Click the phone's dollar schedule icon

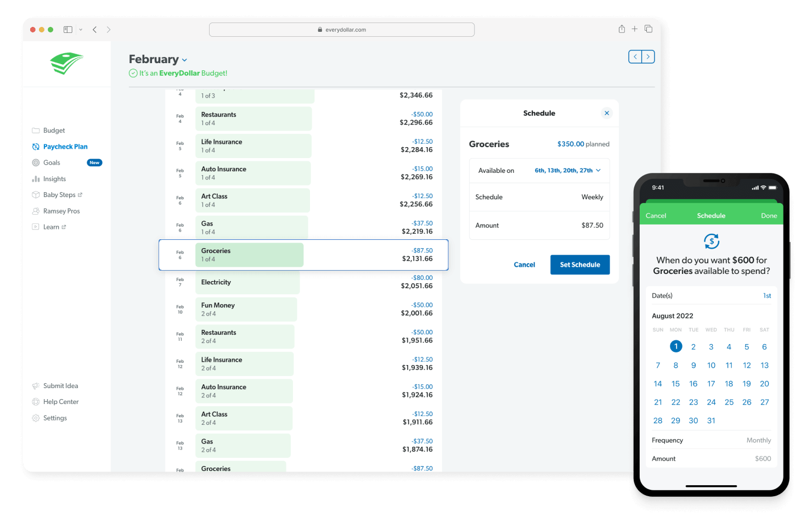(x=712, y=241)
